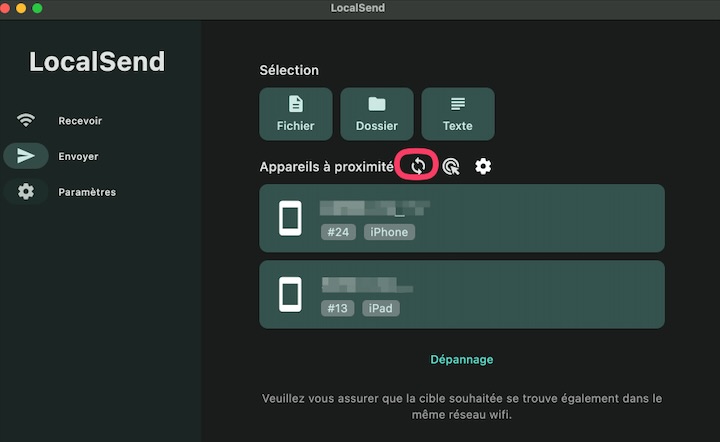Click the #13 badge on second device
Screen dimensions: 720x442
pyautogui.click(x=338, y=308)
